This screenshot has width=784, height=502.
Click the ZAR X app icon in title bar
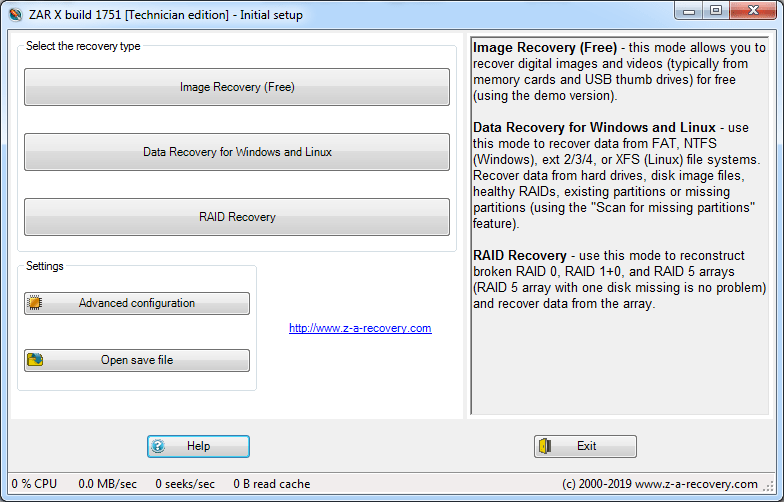pos(16,14)
